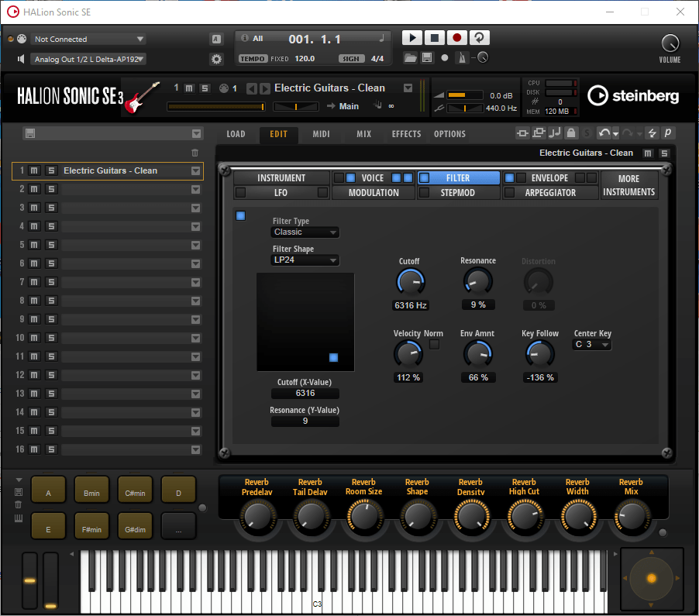Click the note icons toolbar button
The width and height of the screenshot is (699, 616).
[x=555, y=132]
